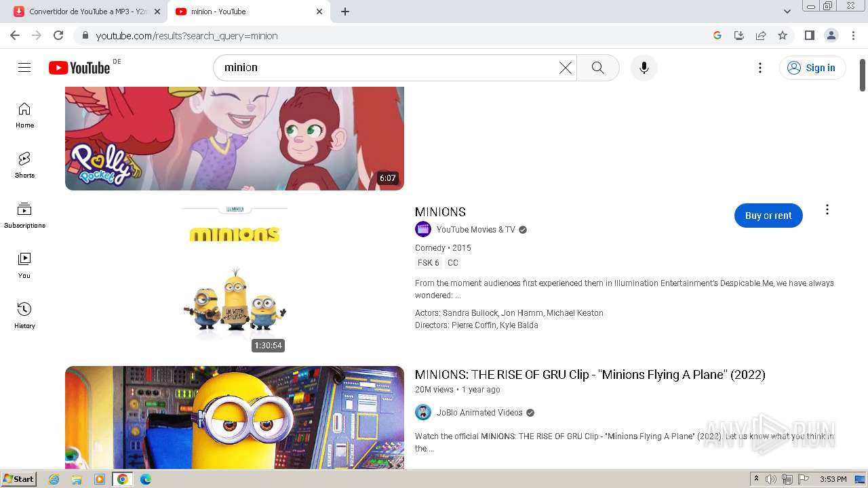Open Subscriptions in sidebar
The image size is (868, 488).
pos(24,216)
